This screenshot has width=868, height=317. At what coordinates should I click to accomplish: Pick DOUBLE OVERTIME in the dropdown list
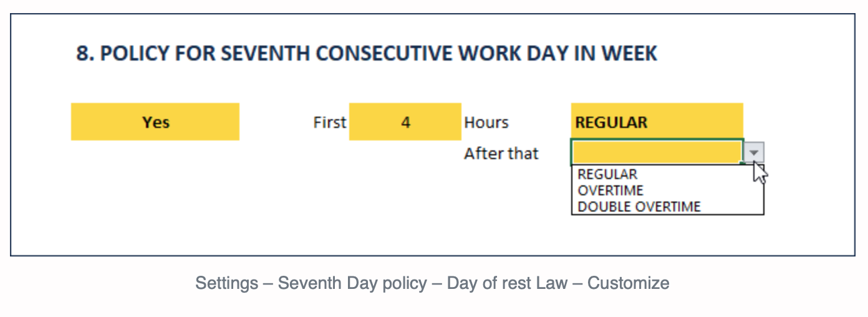(639, 207)
